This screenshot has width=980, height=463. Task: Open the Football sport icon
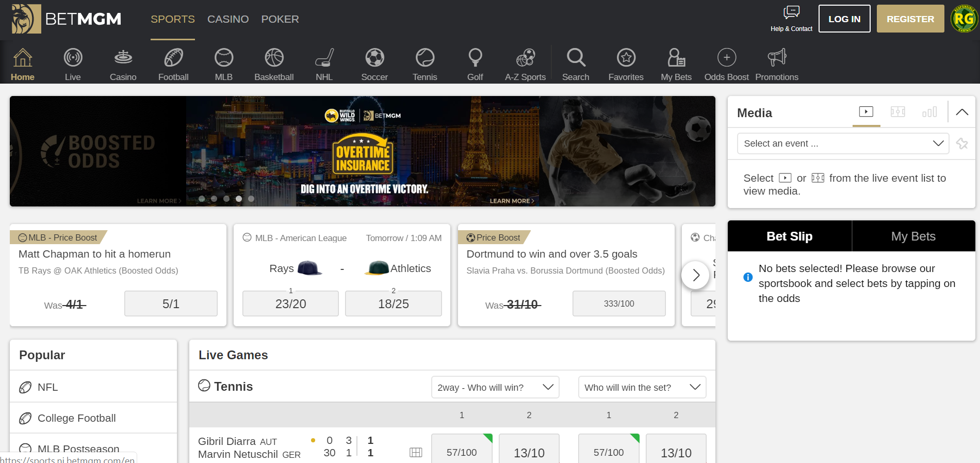[173, 58]
